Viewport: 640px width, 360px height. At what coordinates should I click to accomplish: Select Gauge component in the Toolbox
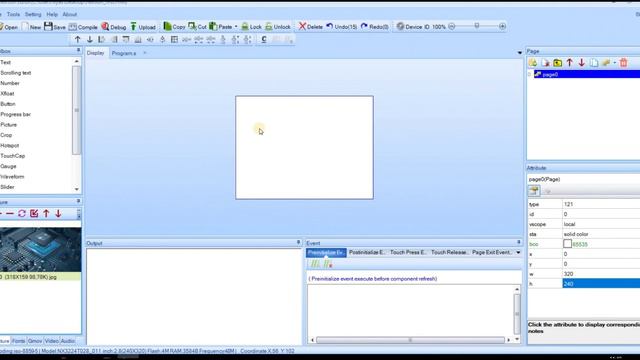coord(8,166)
